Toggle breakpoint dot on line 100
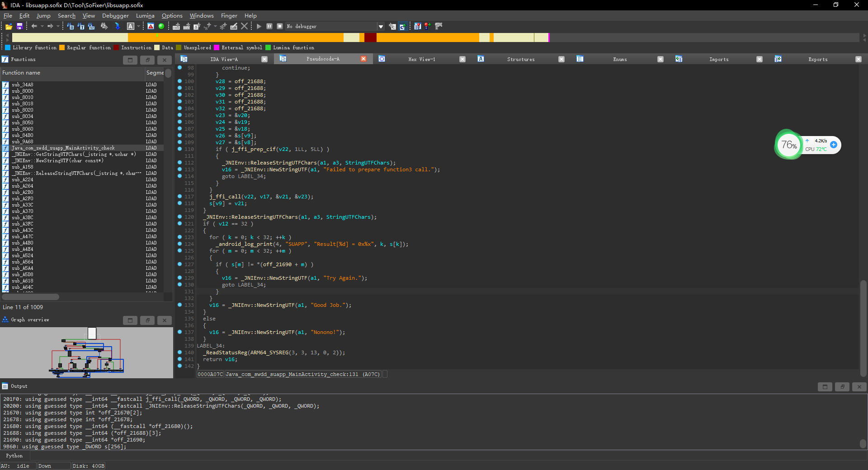Viewport: 868px width, 470px height. pyautogui.click(x=180, y=81)
